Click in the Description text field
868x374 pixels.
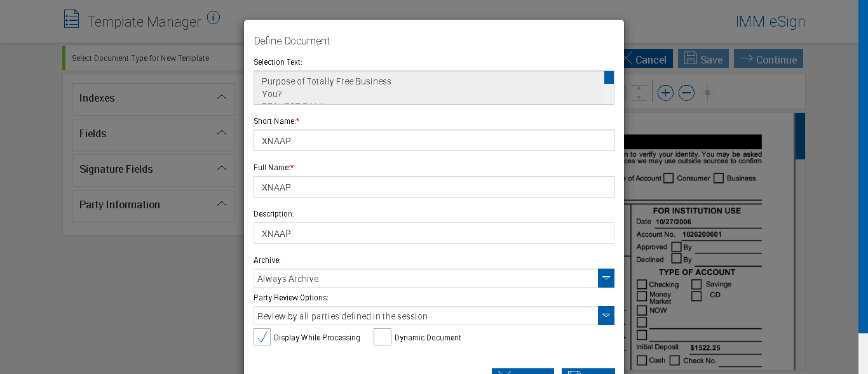pos(433,234)
